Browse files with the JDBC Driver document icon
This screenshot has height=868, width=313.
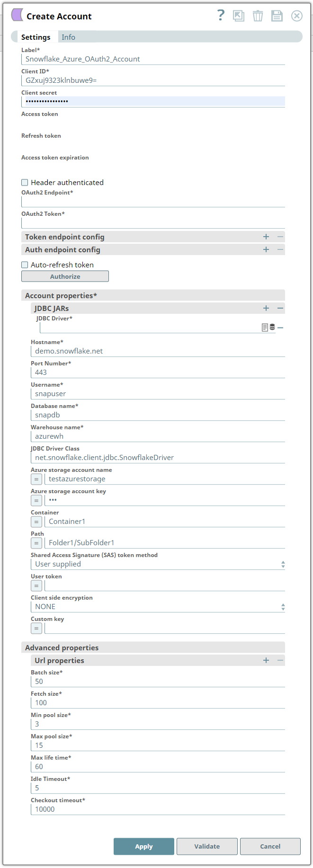[266, 327]
